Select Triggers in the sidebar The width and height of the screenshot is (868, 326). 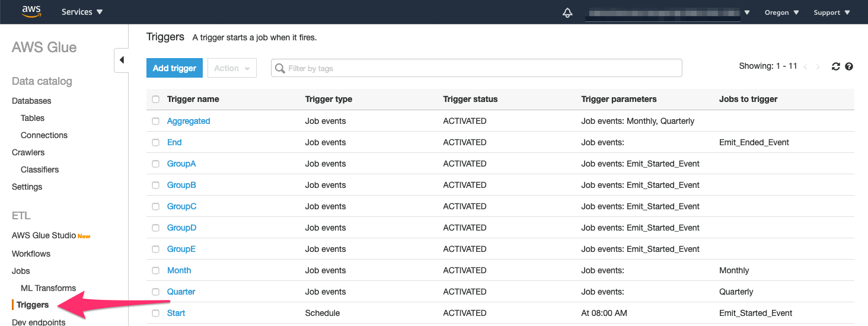[33, 305]
